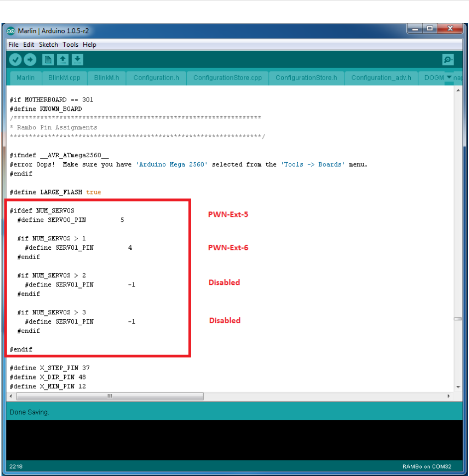Open the Serial Monitor magnifier icon
The image size is (469, 476).
pos(448,60)
